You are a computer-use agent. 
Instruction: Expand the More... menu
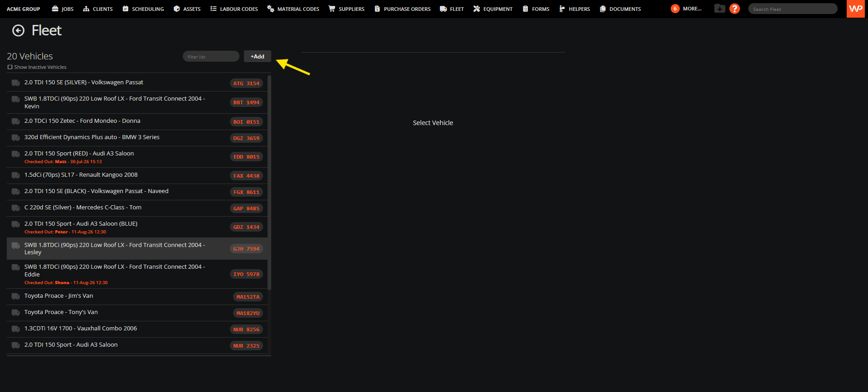click(x=692, y=9)
